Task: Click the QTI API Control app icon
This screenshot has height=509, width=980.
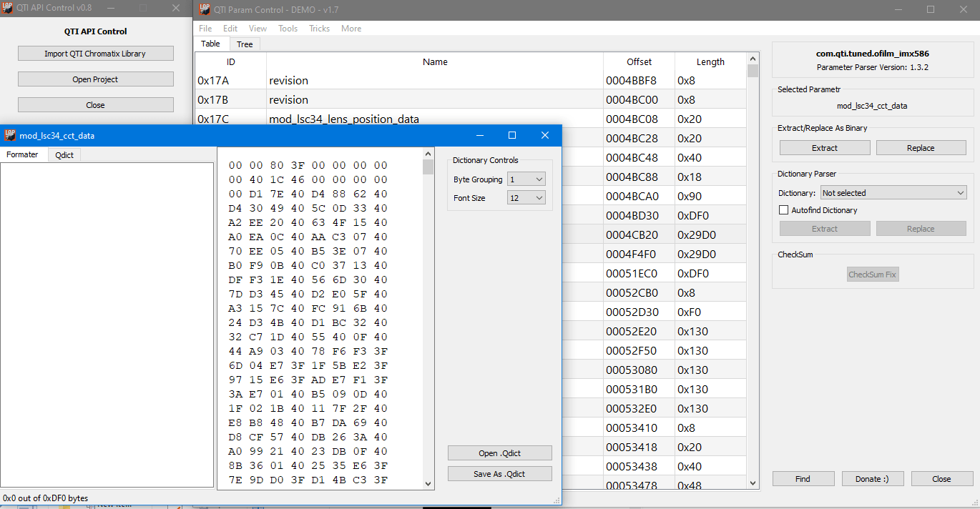Action: tap(9, 9)
